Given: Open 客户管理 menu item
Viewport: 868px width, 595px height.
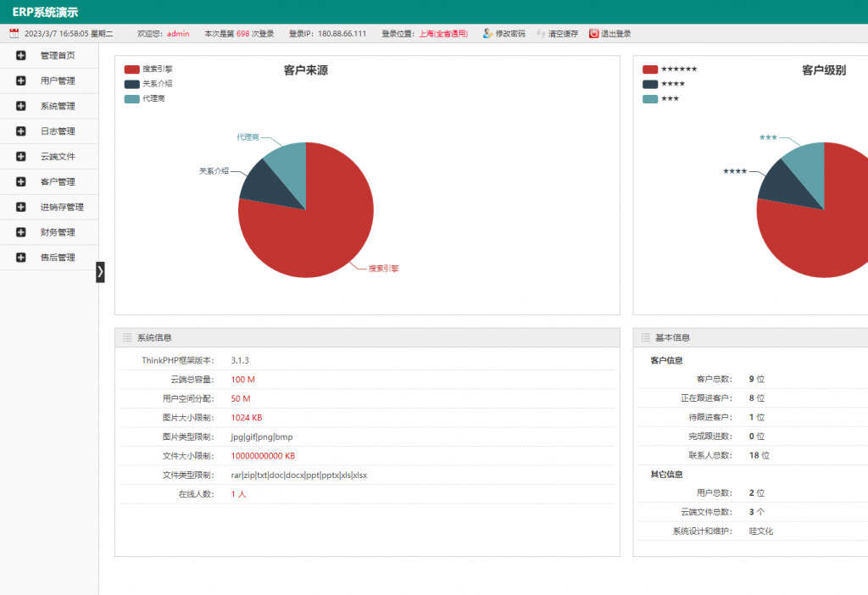Looking at the screenshot, I should coord(58,181).
